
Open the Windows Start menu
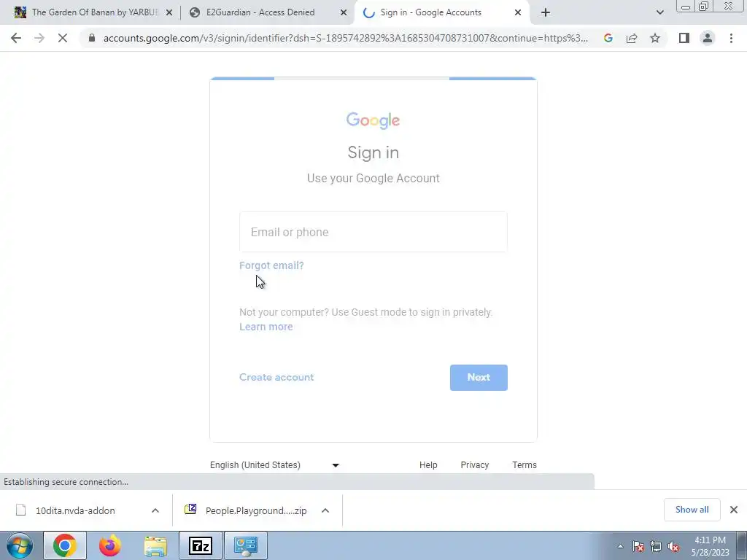(x=20, y=545)
